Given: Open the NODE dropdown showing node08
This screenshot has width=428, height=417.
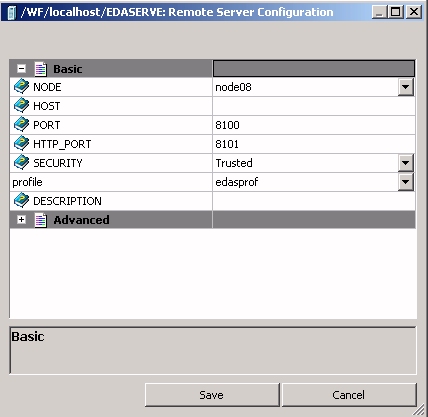Looking at the screenshot, I should click(x=406, y=87).
